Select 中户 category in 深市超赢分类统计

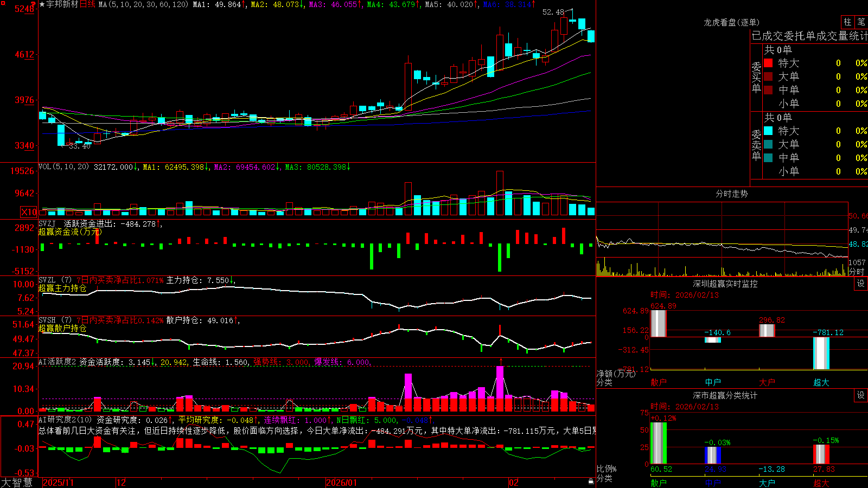tap(713, 483)
